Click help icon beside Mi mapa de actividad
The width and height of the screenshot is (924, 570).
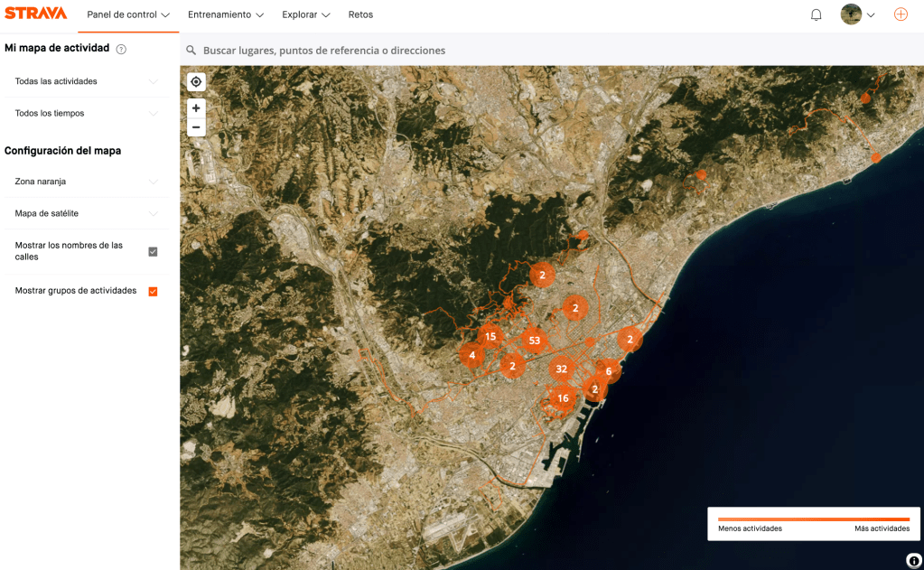(121, 49)
